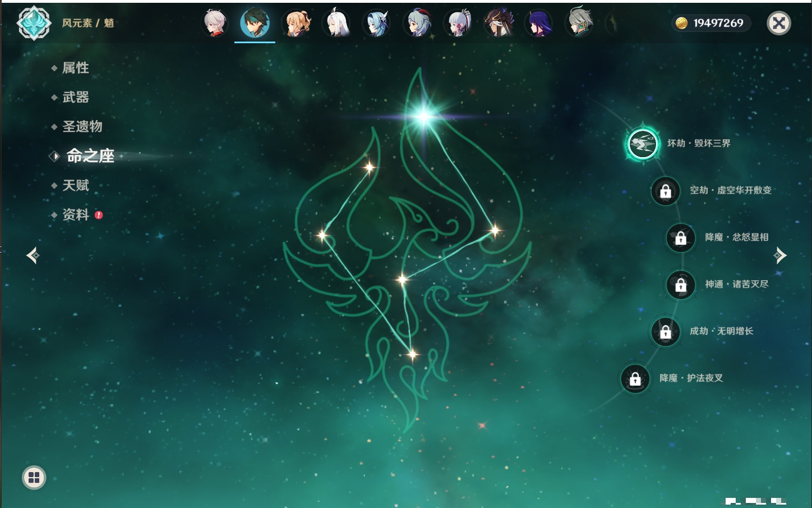Image resolution: width=812 pixels, height=508 pixels.
Task: Go to previous character with left arrow
Action: click(x=33, y=255)
